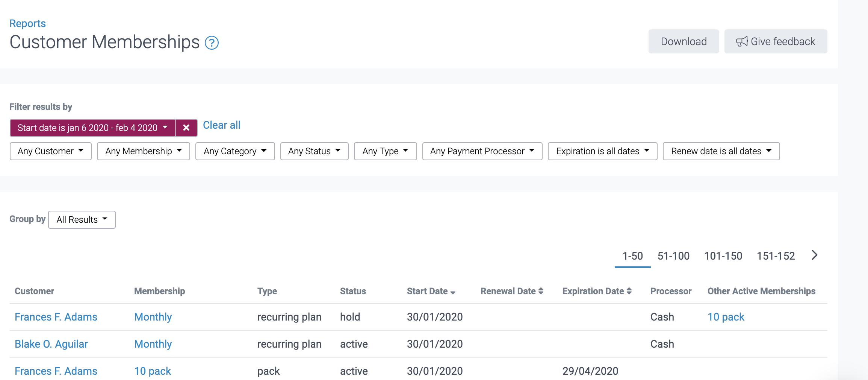The width and height of the screenshot is (868, 380).
Task: Go to next page using chevron arrow
Action: point(814,255)
